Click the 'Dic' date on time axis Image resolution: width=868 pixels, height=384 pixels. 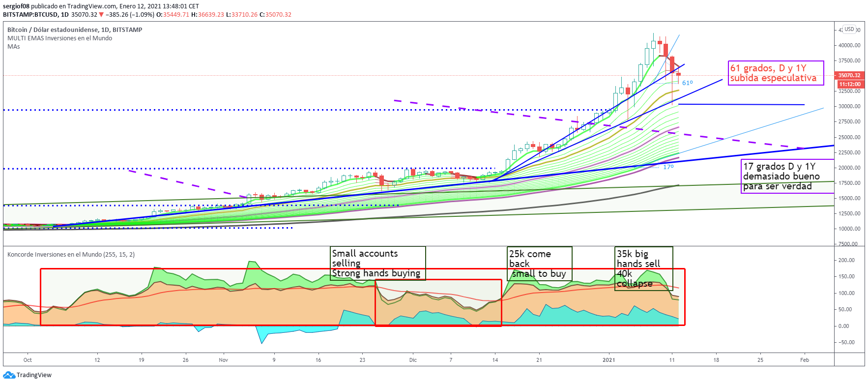[413, 360]
